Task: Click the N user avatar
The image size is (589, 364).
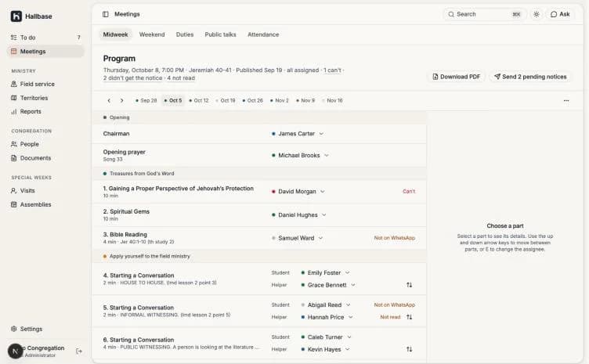Action: tap(16, 351)
